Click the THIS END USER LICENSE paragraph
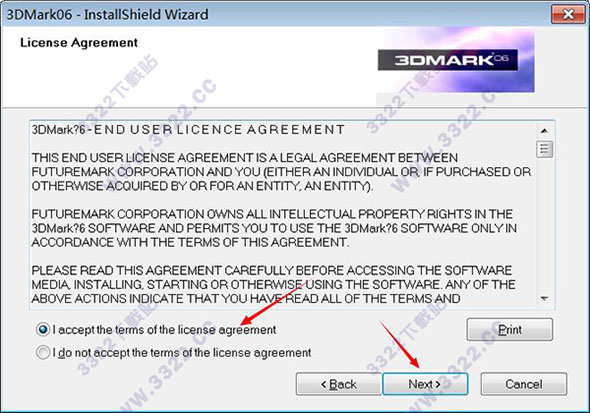 281,172
